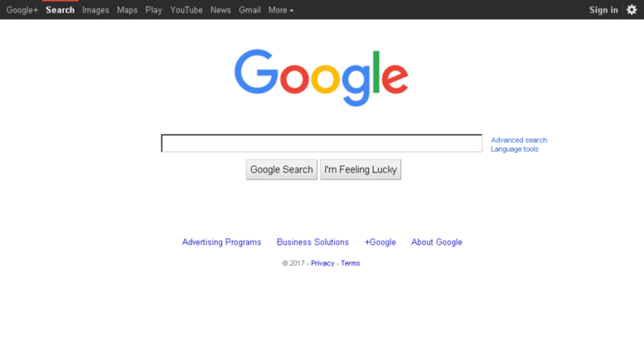Open Play from the top bar

tap(153, 10)
